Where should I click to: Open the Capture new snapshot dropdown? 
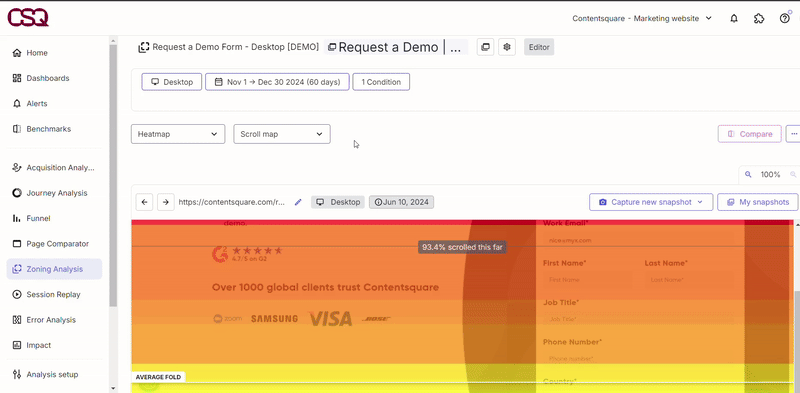coord(651,202)
